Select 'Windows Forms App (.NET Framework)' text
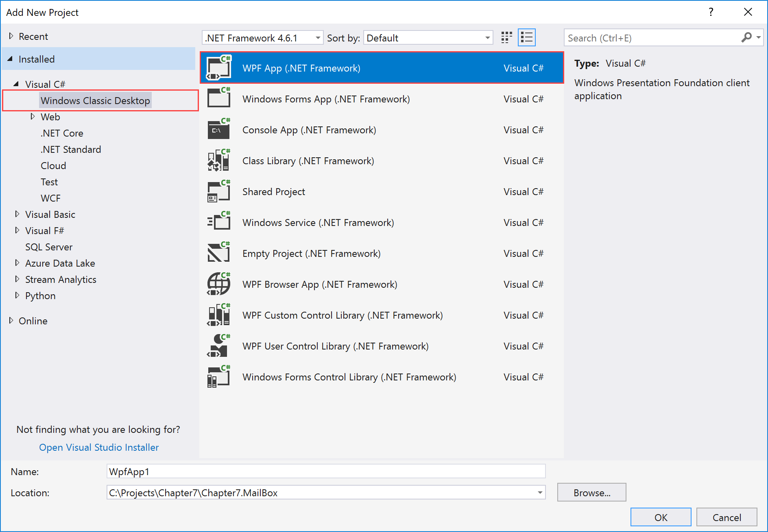The image size is (768, 532). pyautogui.click(x=326, y=99)
